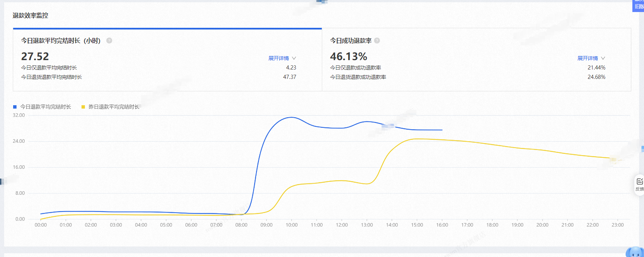Click the 27.52 average duration value

tap(35, 56)
